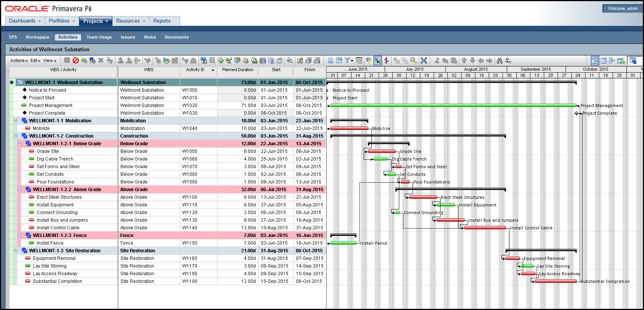Toggle the detail windows icon
Viewport: 644px width, 310px height.
633,60
